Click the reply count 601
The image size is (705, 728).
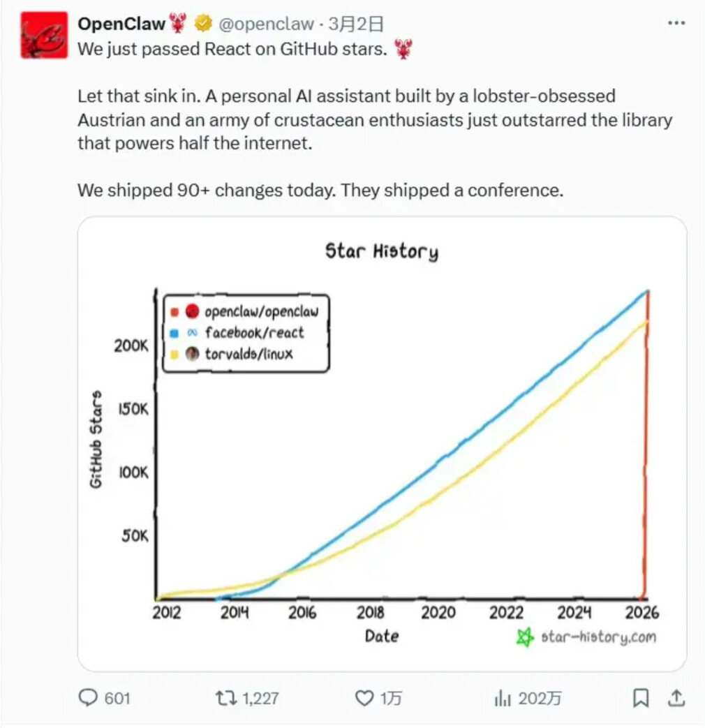point(117,698)
